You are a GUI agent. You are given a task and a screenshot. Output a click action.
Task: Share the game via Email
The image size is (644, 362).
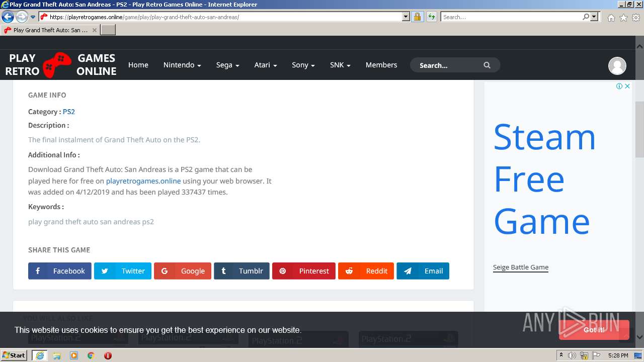pyautogui.click(x=423, y=271)
